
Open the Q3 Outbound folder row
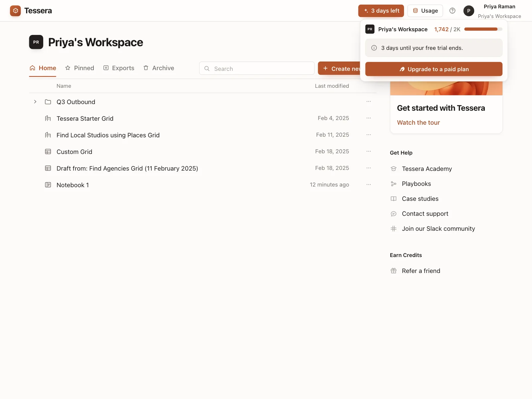203,102
